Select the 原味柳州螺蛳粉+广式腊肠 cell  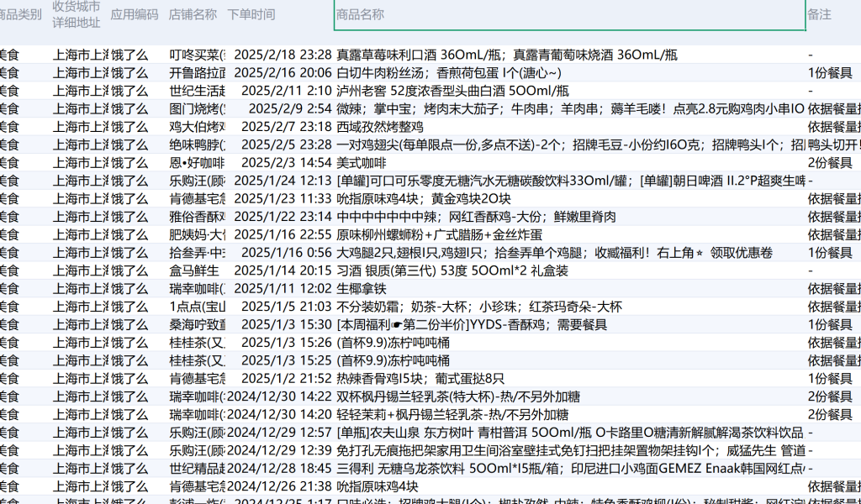[x=439, y=234]
